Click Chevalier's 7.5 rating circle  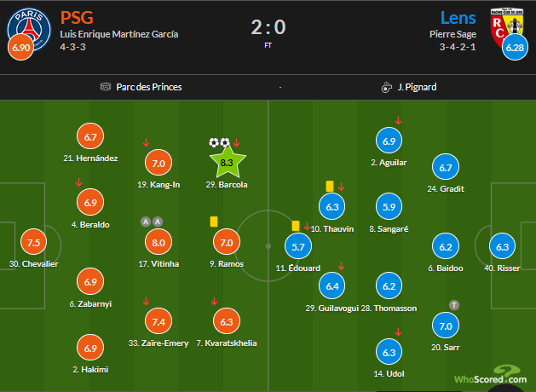(x=32, y=243)
